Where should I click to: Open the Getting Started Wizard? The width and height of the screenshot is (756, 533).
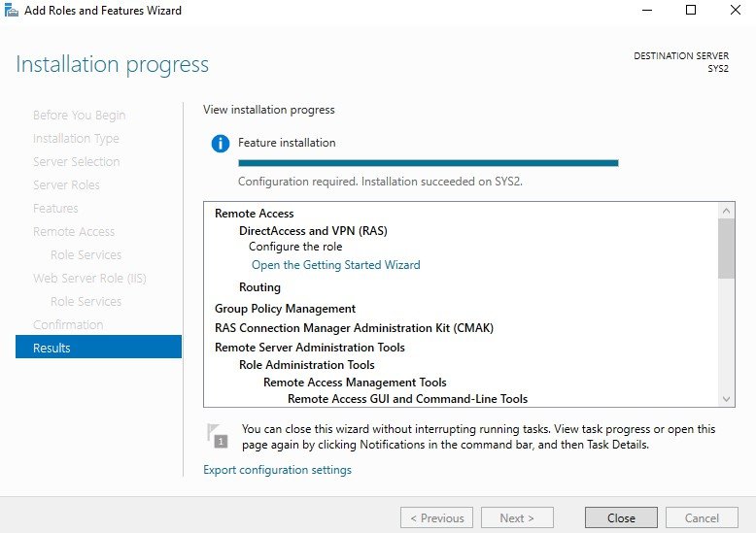pyautogui.click(x=335, y=265)
